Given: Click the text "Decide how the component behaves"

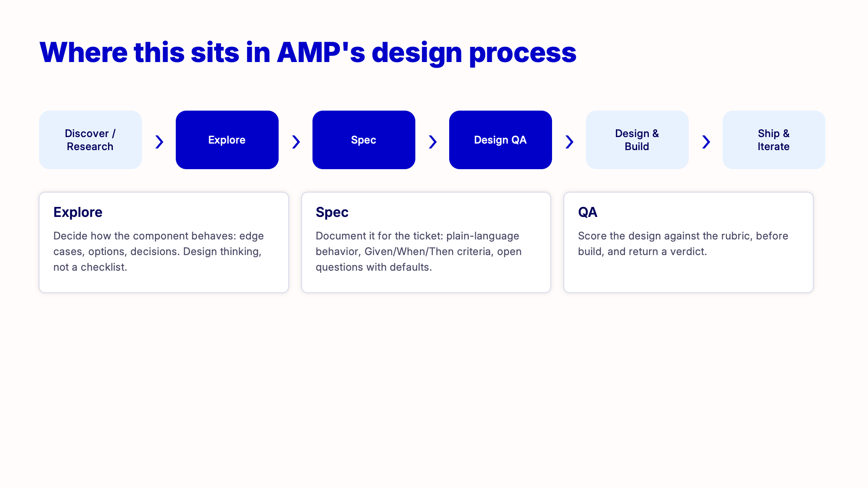Looking at the screenshot, I should pyautogui.click(x=145, y=236).
